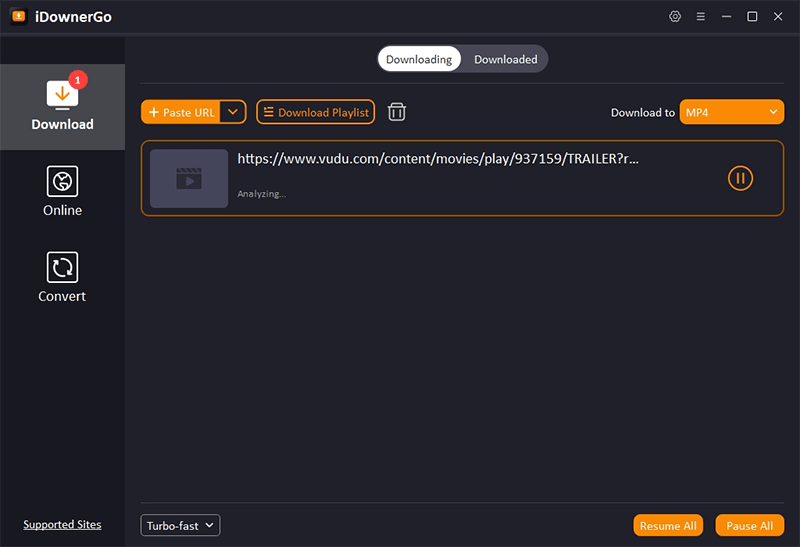Open the Online browser section
The height and width of the screenshot is (547, 800).
tap(62, 191)
